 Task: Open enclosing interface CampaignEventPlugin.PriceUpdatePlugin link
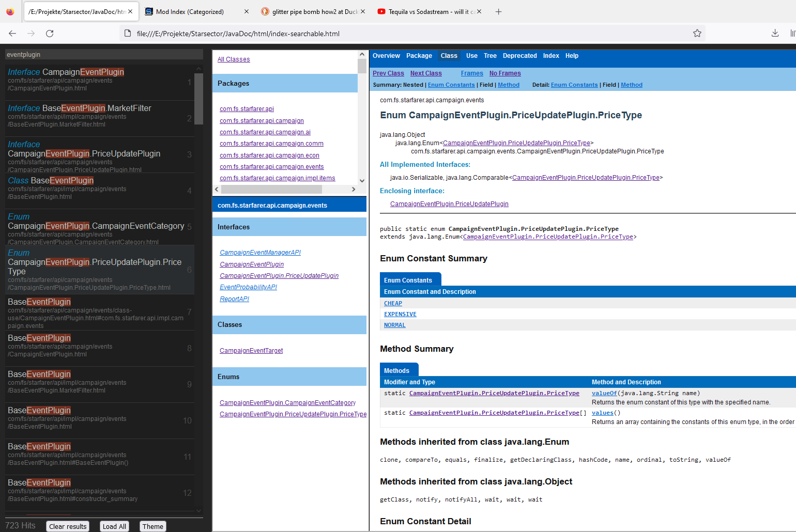pos(449,204)
